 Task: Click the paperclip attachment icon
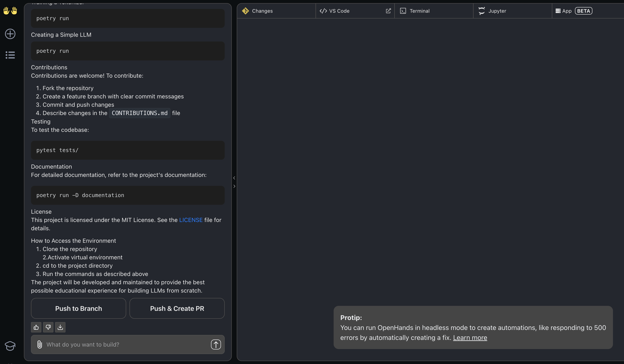click(x=39, y=344)
